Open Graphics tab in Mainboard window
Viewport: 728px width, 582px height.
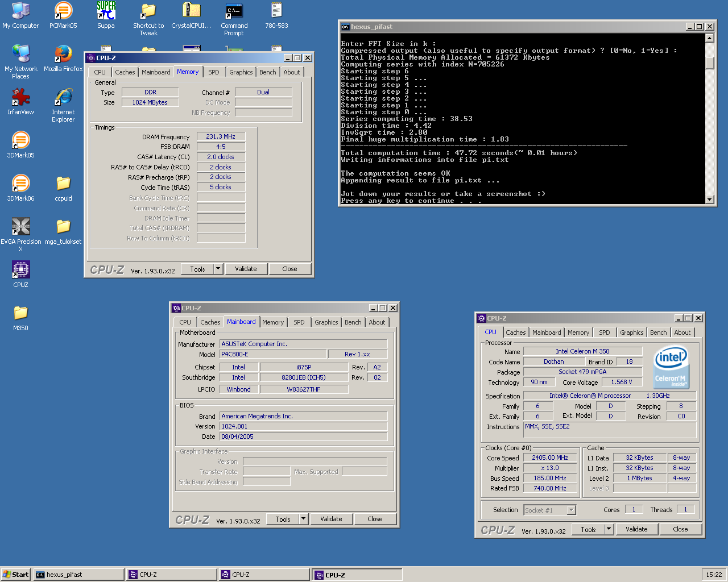(x=326, y=322)
